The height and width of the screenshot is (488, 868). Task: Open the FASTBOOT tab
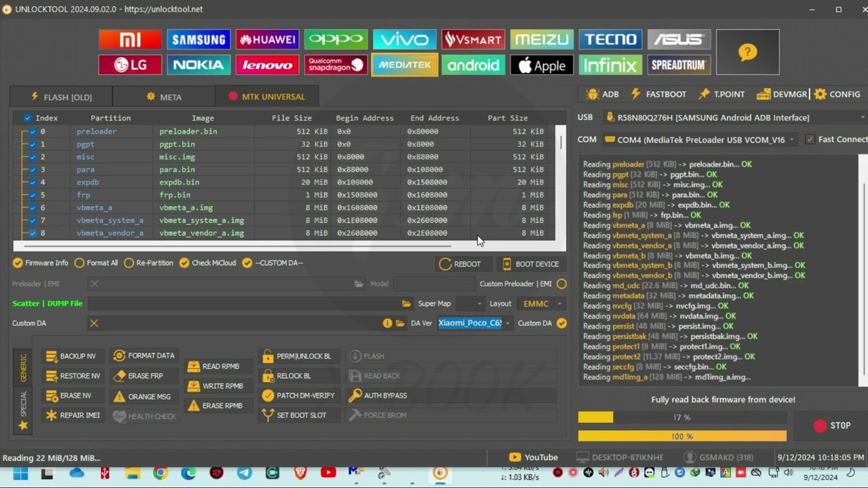pos(658,94)
